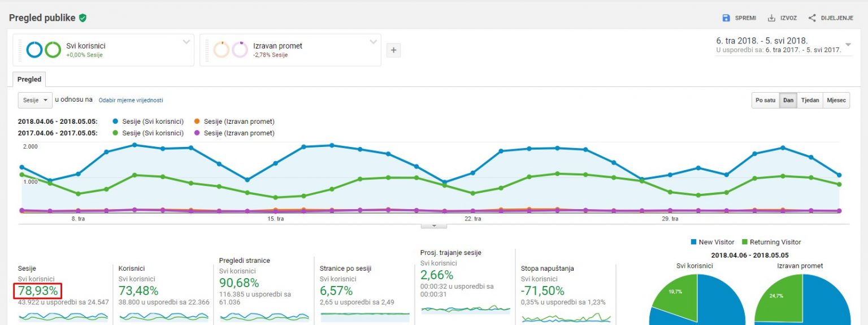This screenshot has width=868, height=325.
Task: Click the Pregled publike heading
Action: 42,18
